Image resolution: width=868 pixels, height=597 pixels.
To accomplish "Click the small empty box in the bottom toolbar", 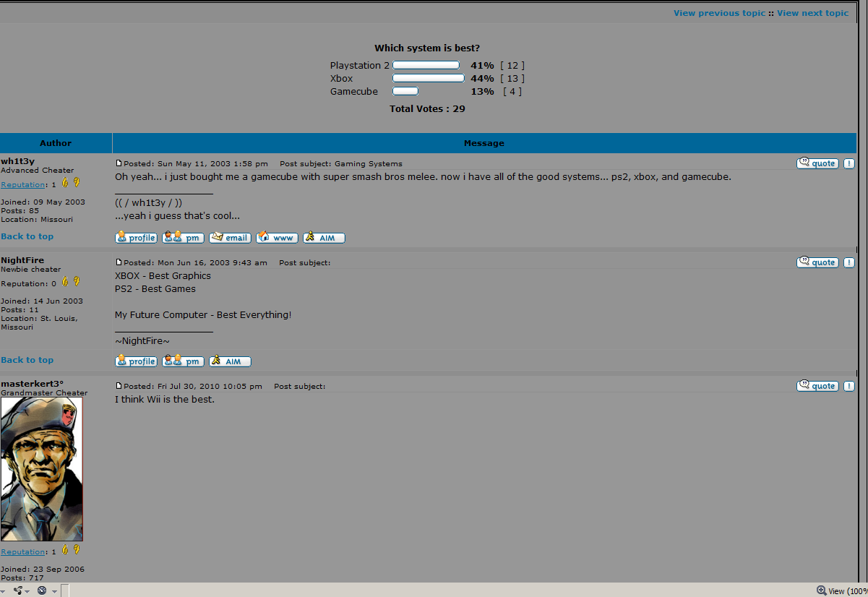I will 64,590.
